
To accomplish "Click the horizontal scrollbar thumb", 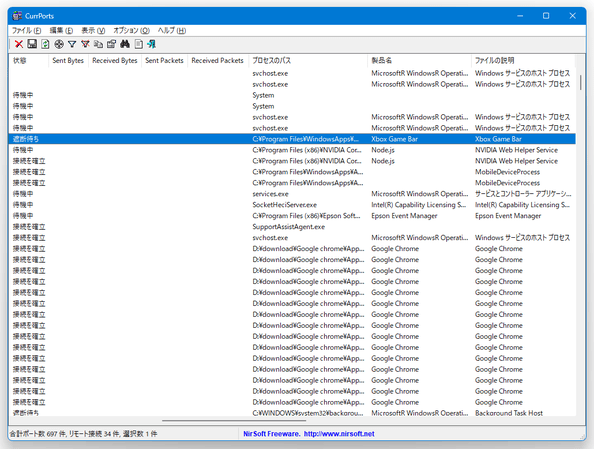I will click(x=234, y=420).
